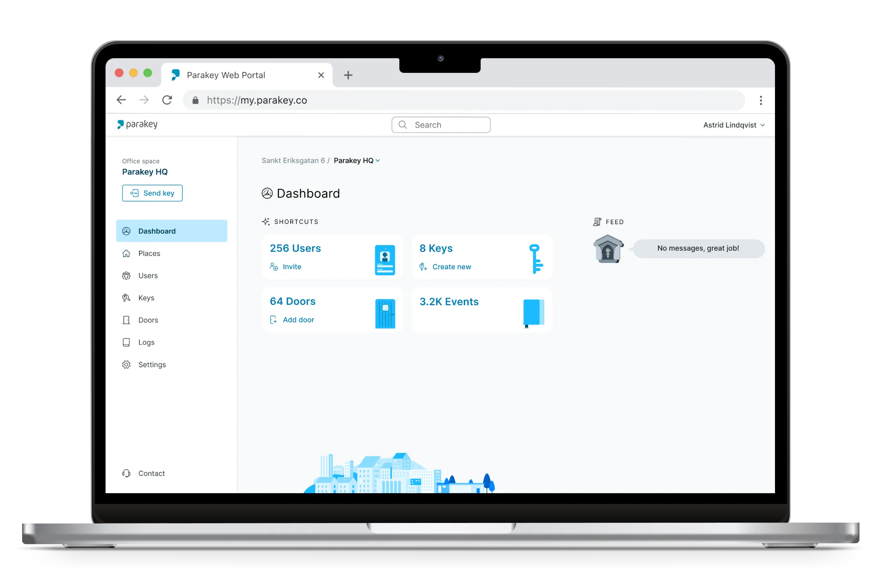Navigate to Keys in the sidebar
This screenshot has height=588, width=882.
tap(172, 298)
